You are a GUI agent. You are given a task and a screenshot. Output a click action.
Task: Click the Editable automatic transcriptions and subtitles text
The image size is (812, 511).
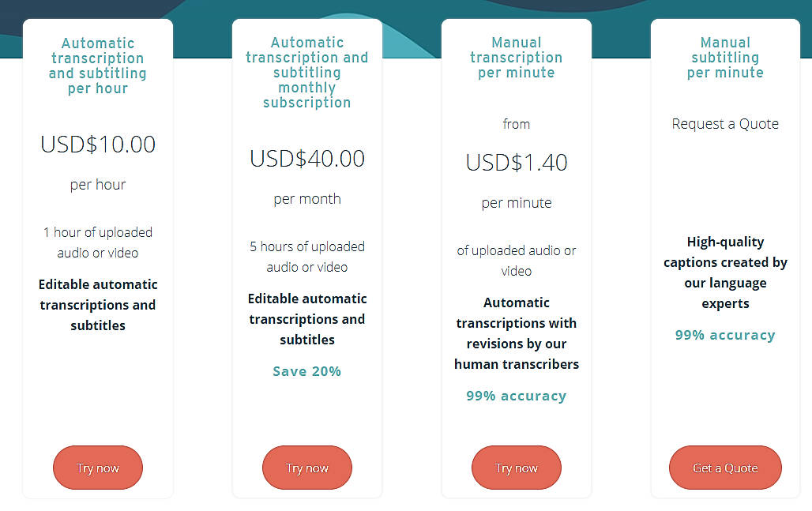click(x=97, y=305)
